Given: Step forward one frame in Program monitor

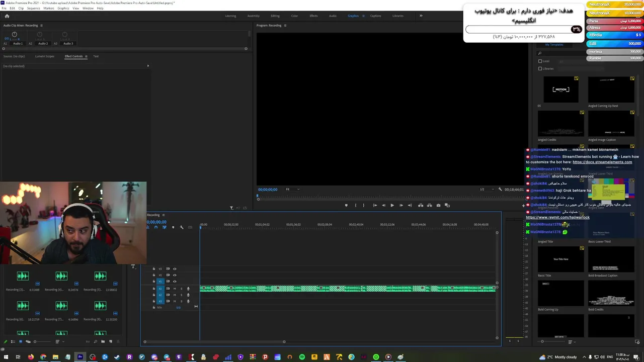Looking at the screenshot, I should (x=401, y=205).
